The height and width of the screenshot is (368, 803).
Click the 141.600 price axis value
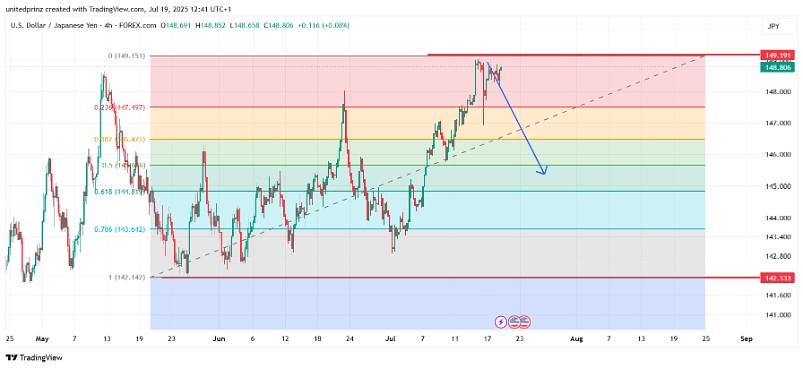pos(777,295)
